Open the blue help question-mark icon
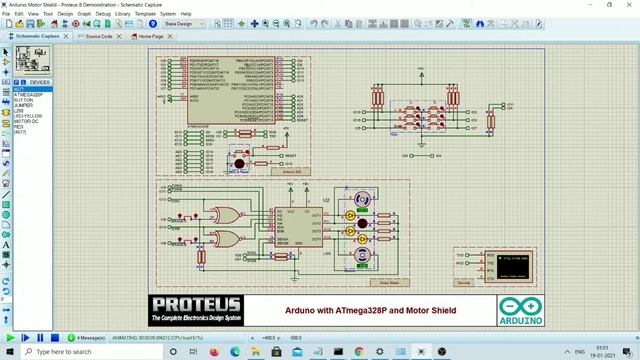This screenshot has width=640, height=360. click(153, 24)
